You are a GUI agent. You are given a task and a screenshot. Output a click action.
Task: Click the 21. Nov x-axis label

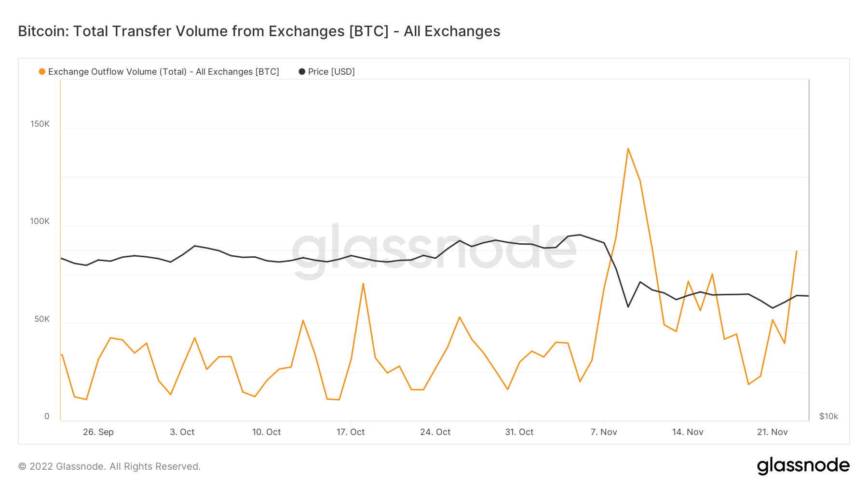[772, 432]
